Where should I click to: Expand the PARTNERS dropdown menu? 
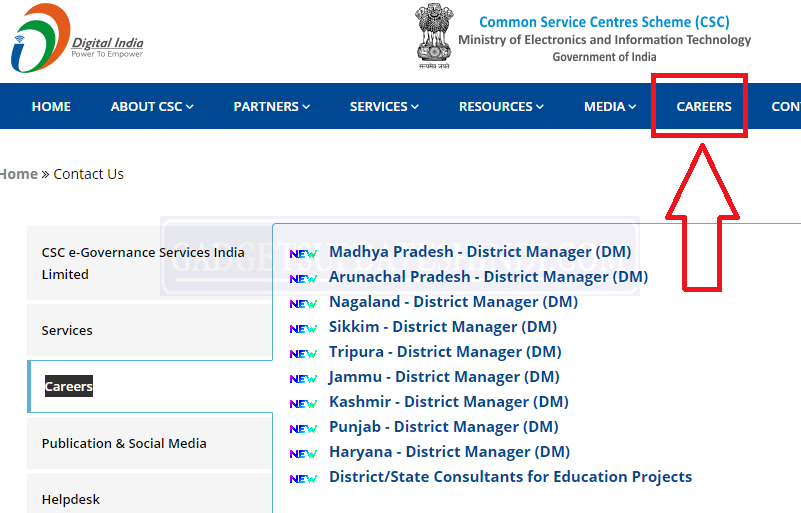[x=272, y=106]
